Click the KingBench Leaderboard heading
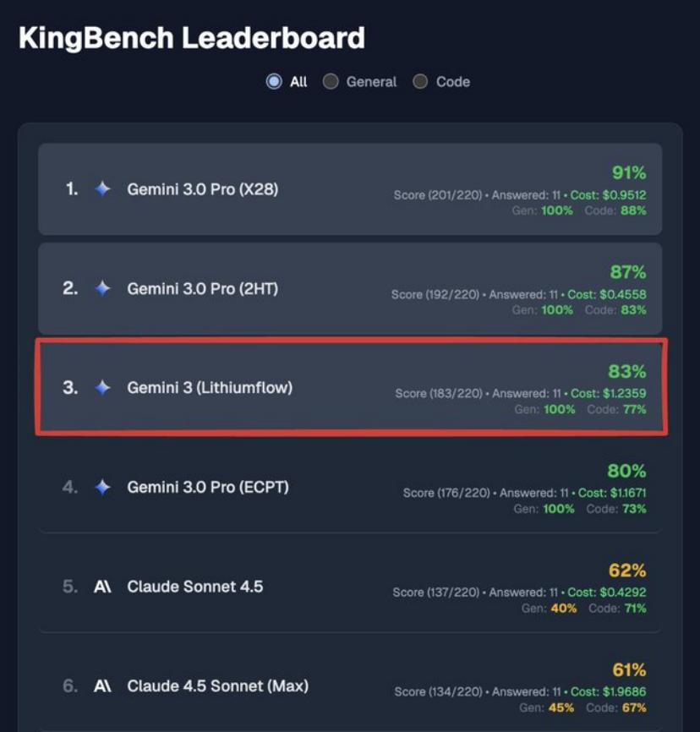The image size is (700, 732). (192, 38)
